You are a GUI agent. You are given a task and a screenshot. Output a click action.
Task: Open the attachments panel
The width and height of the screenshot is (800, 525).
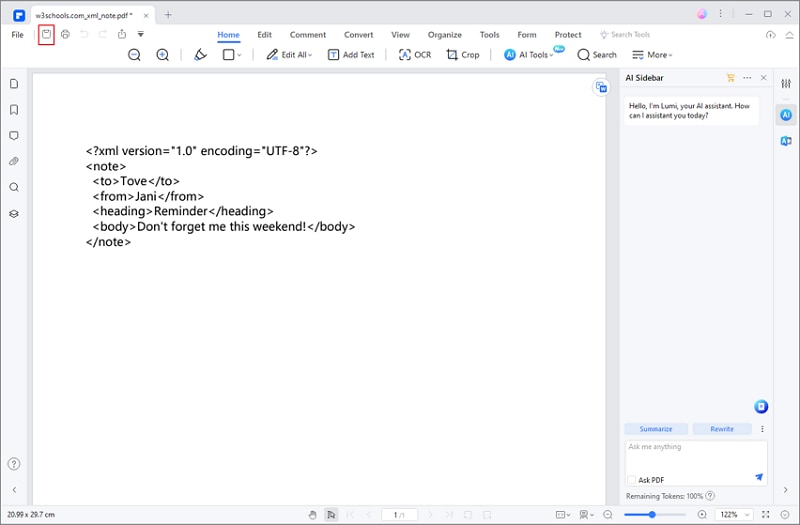[14, 161]
